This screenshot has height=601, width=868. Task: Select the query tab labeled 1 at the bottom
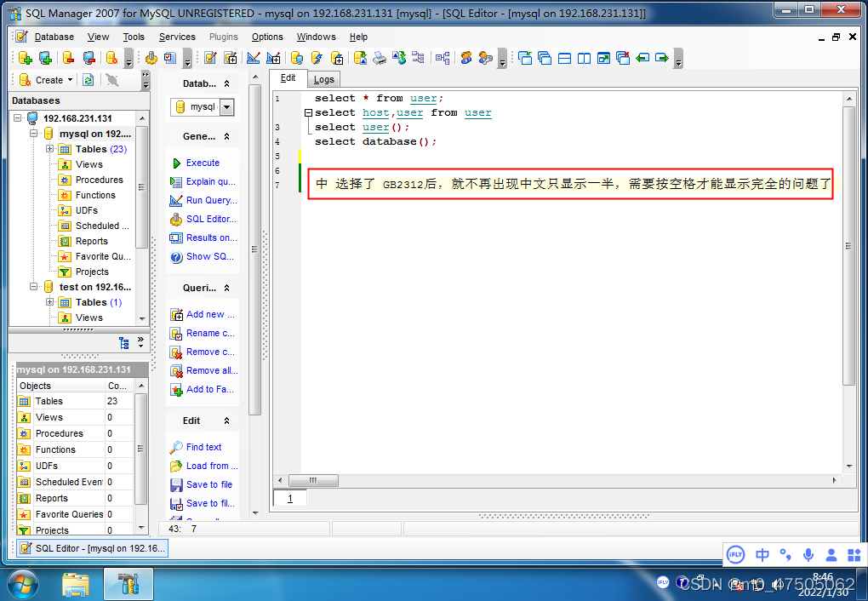click(289, 499)
